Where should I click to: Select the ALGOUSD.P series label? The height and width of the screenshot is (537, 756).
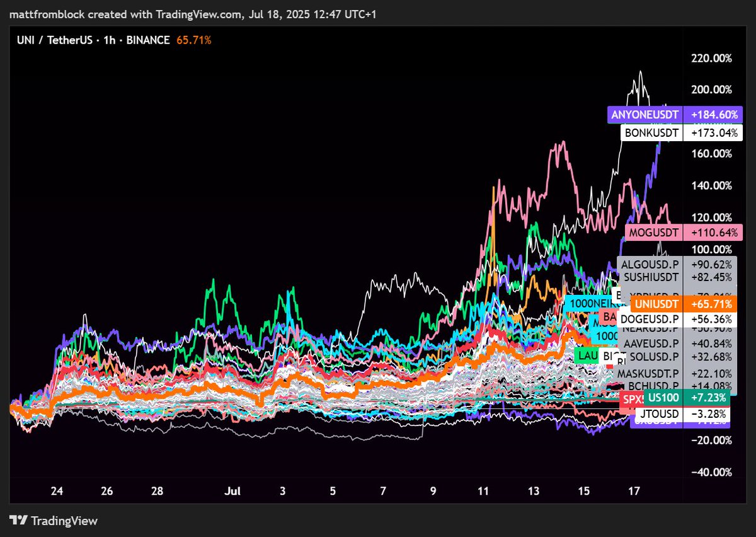650,265
